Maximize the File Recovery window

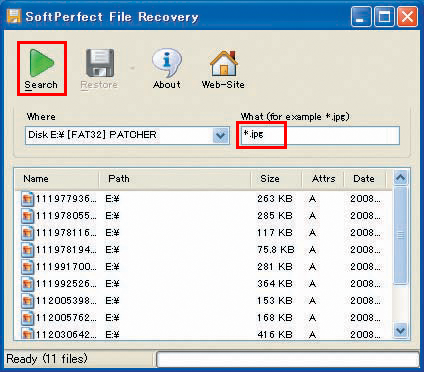pyautogui.click(x=384, y=17)
